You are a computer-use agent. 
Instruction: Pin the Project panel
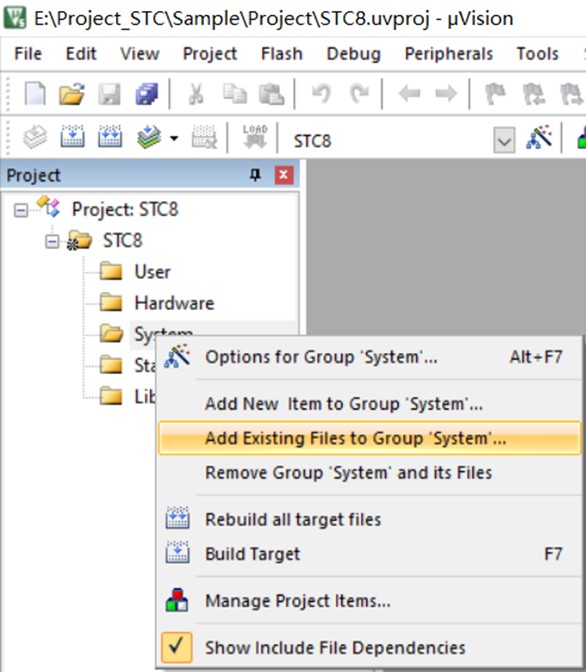tap(255, 175)
